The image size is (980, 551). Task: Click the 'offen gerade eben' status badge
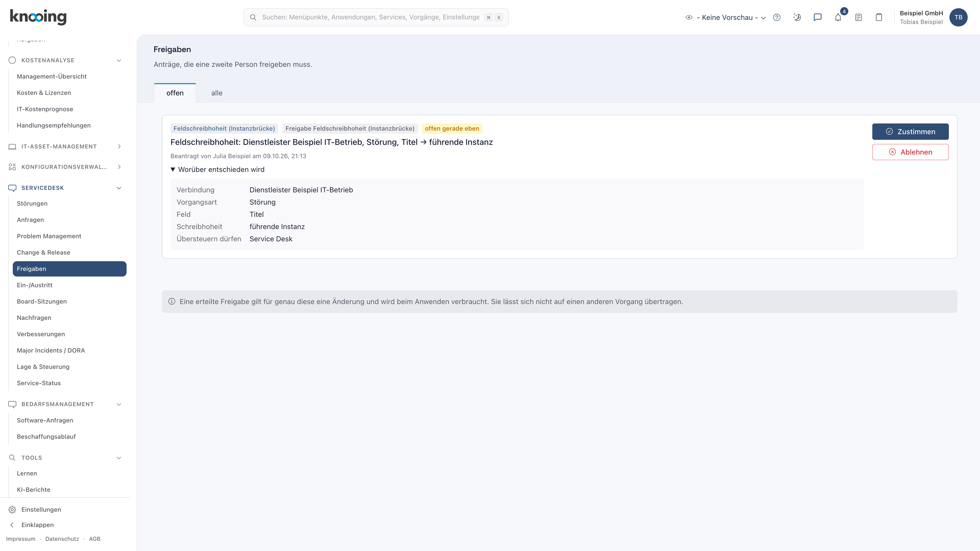(x=452, y=129)
